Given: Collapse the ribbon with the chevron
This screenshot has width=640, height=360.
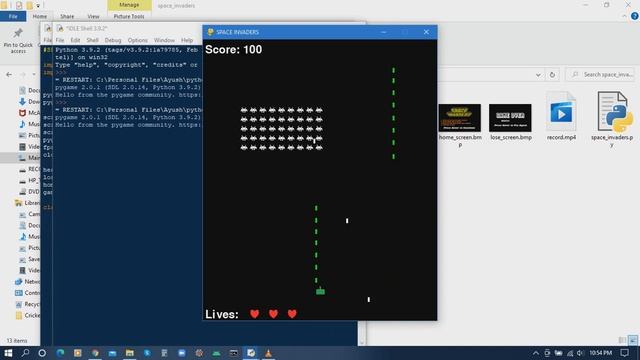Looking at the screenshot, I should click(x=624, y=16).
